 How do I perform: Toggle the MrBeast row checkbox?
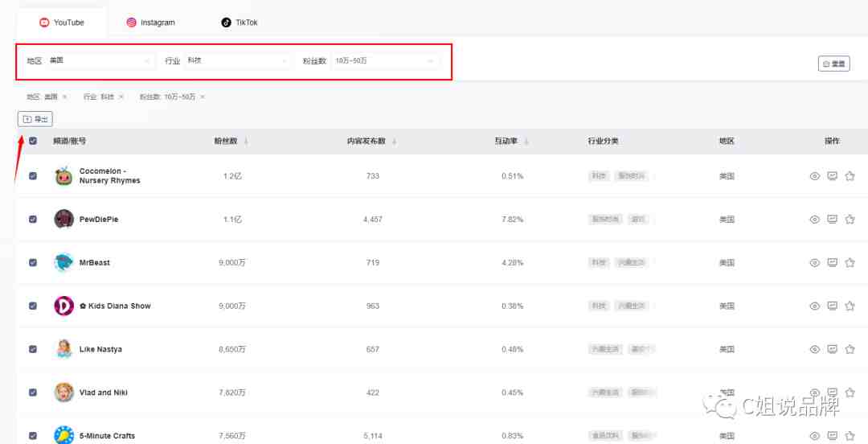[33, 262]
